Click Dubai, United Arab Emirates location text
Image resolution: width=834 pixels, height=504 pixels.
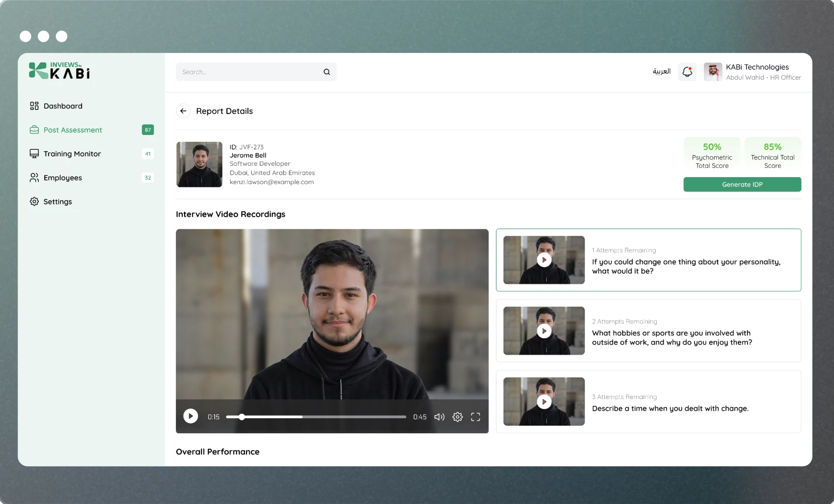pyautogui.click(x=272, y=173)
